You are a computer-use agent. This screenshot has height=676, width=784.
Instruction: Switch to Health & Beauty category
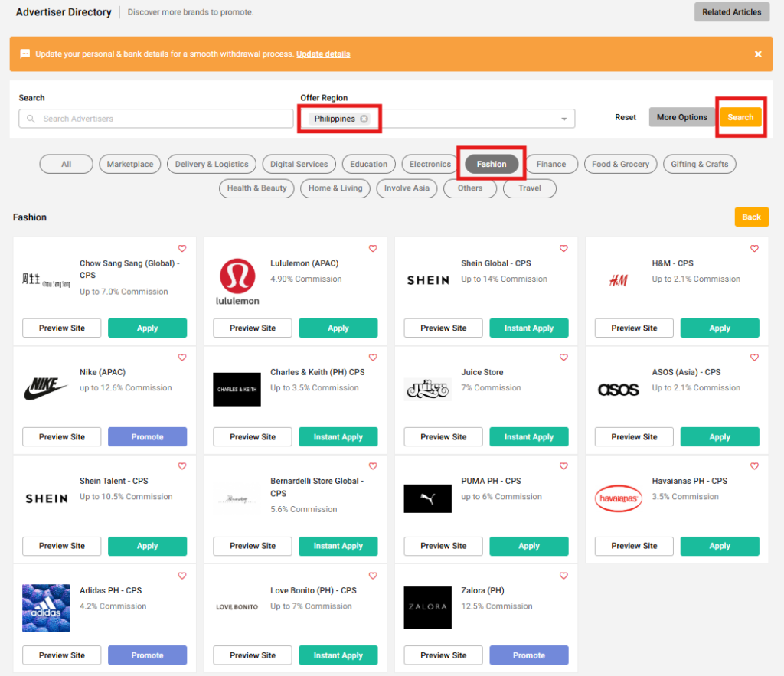(x=256, y=188)
